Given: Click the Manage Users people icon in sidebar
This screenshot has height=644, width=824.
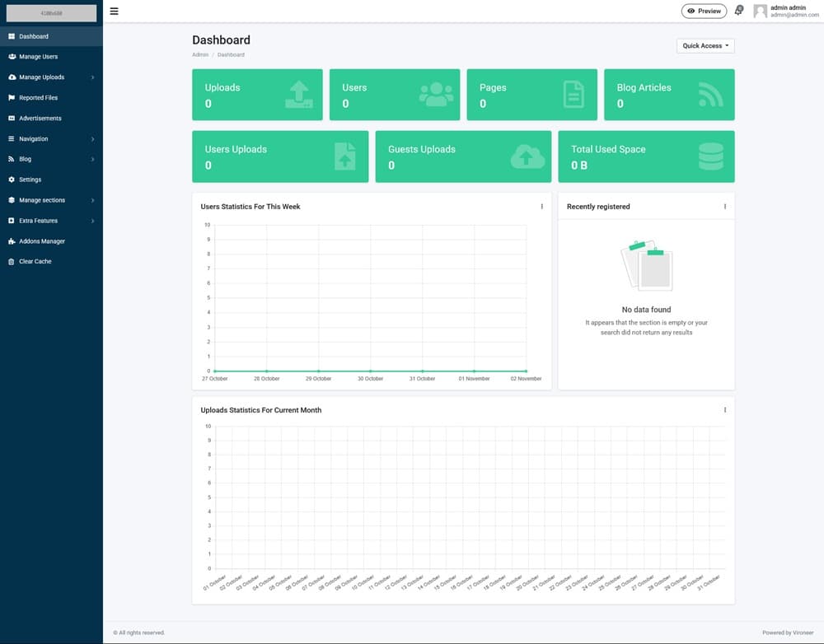Looking at the screenshot, I should 12,57.
